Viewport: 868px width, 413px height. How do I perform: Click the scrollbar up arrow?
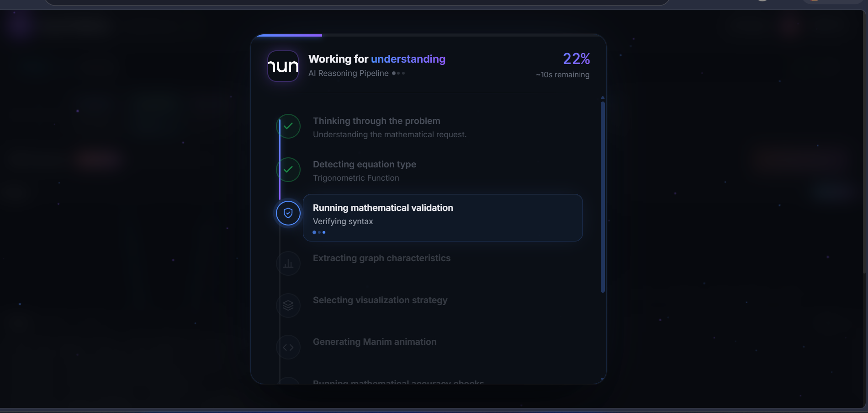(x=603, y=97)
